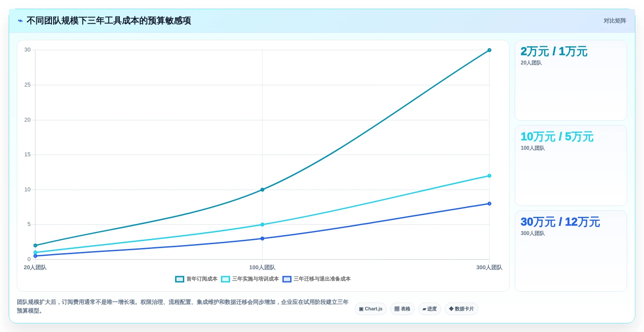Click the 30万元 / 12万元 card value
The height and width of the screenshot is (332, 644).
pos(560,222)
